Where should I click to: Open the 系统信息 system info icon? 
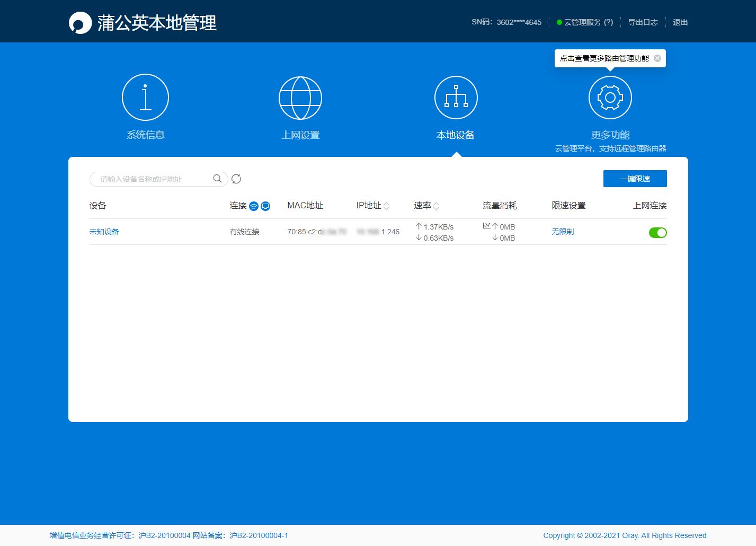click(x=145, y=98)
